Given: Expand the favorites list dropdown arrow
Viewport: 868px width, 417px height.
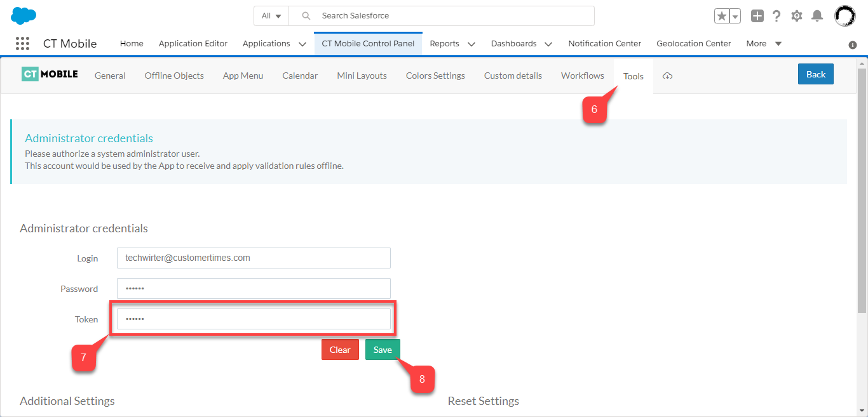Looking at the screenshot, I should coord(735,16).
